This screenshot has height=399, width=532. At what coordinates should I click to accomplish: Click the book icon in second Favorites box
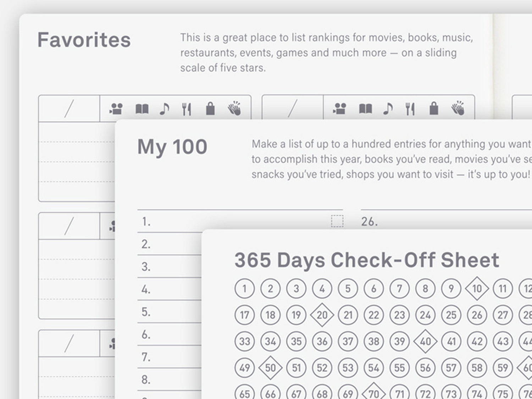click(365, 109)
